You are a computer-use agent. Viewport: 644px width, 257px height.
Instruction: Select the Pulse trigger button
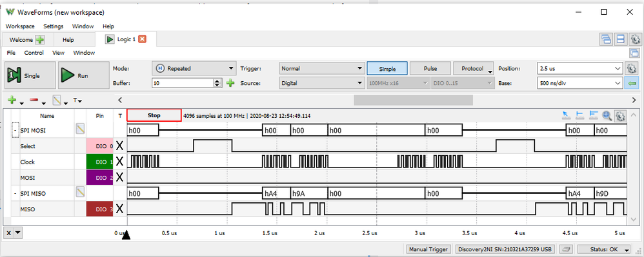[x=430, y=68]
